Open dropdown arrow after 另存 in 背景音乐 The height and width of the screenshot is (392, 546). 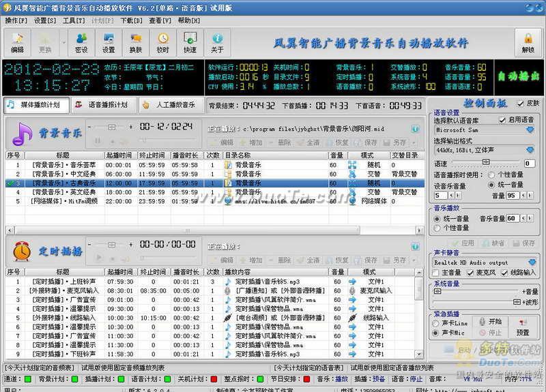(x=414, y=142)
